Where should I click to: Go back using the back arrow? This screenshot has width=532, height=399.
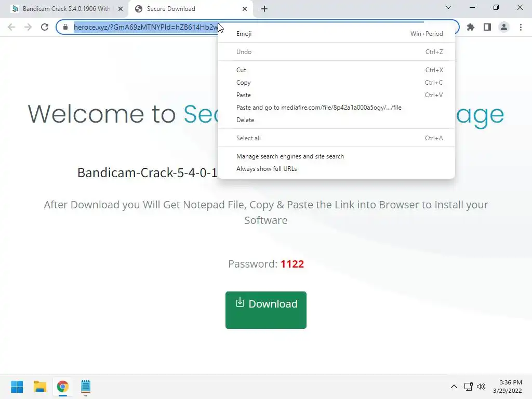[x=11, y=27]
